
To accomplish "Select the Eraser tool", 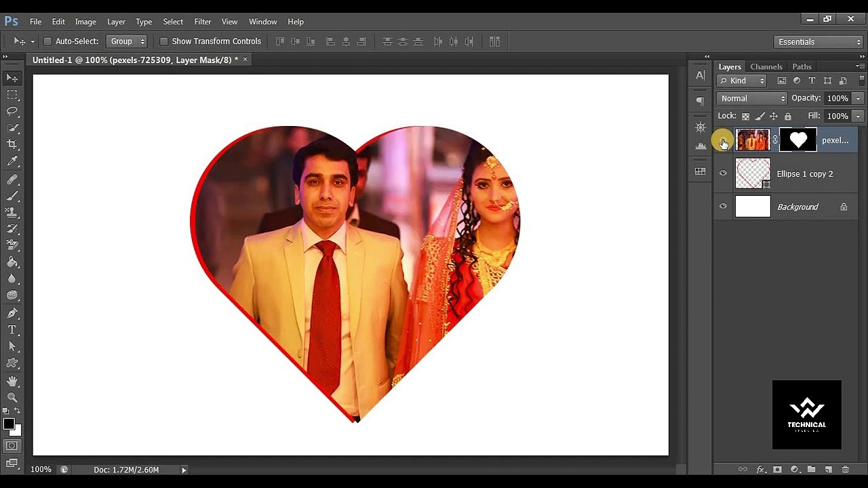I will tap(12, 245).
